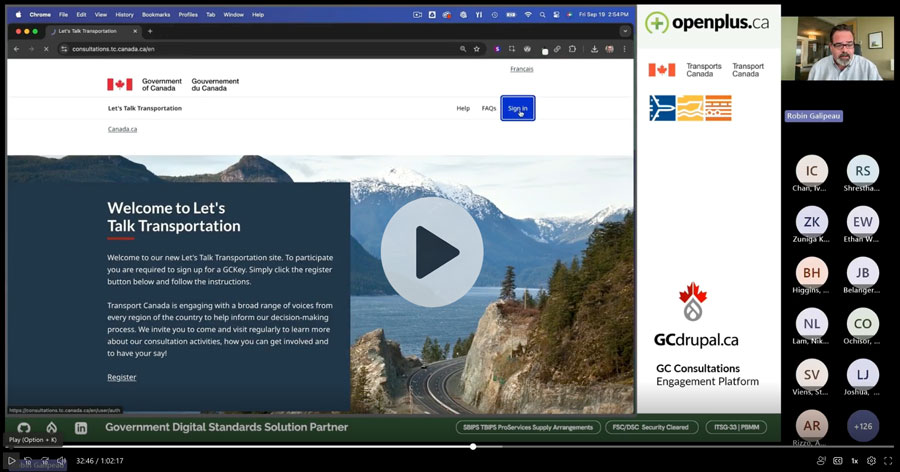Viewport: 900px width, 472px height.
Task: Open a new browser tab with plus icon
Action: pyautogui.click(x=150, y=31)
